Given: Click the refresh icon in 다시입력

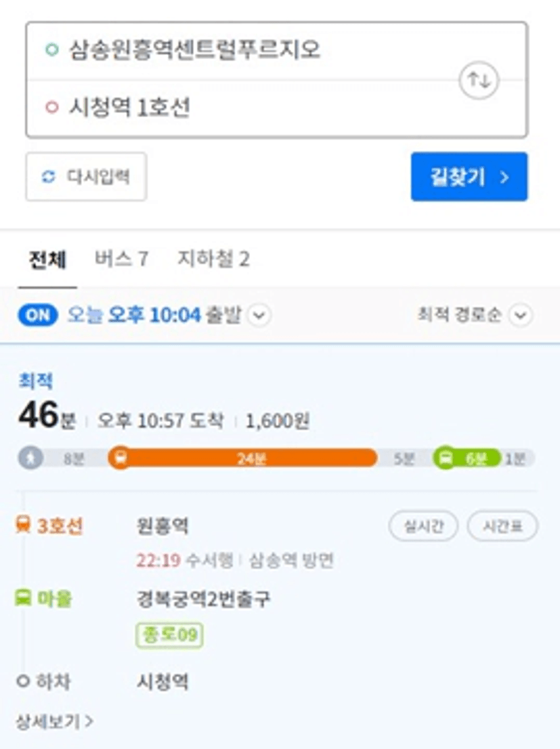Looking at the screenshot, I should point(48,177).
